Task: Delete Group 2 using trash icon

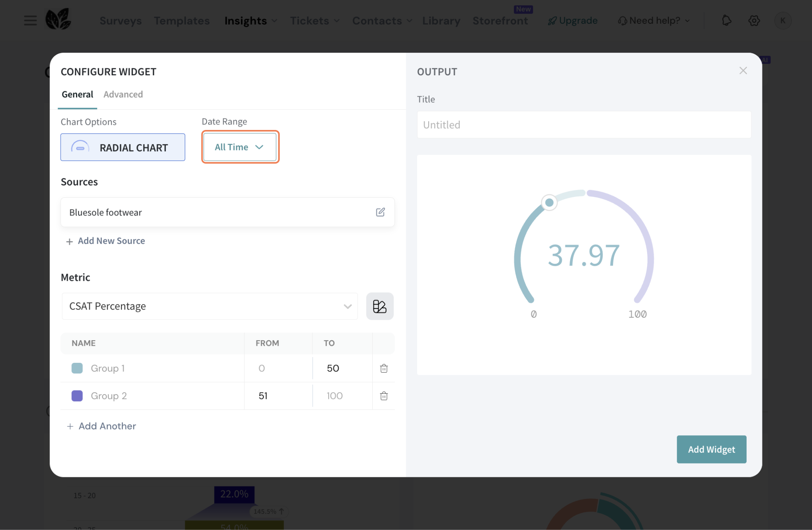Action: tap(383, 396)
